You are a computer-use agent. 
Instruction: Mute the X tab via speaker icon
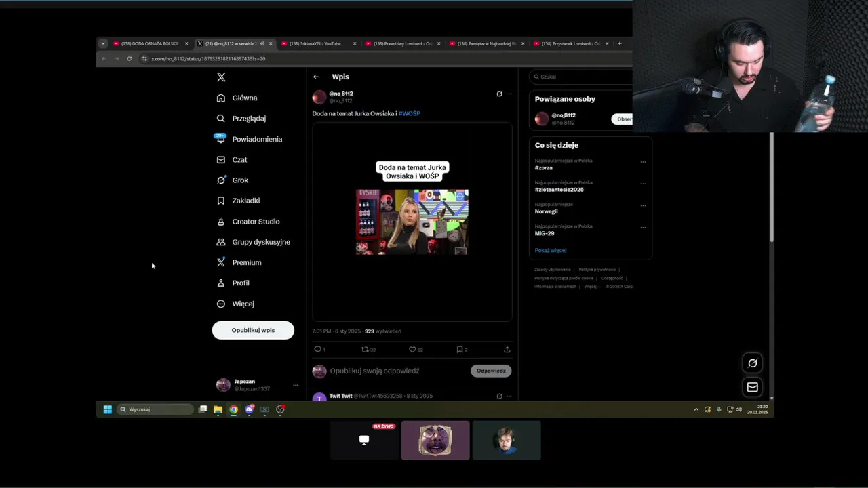tap(262, 43)
